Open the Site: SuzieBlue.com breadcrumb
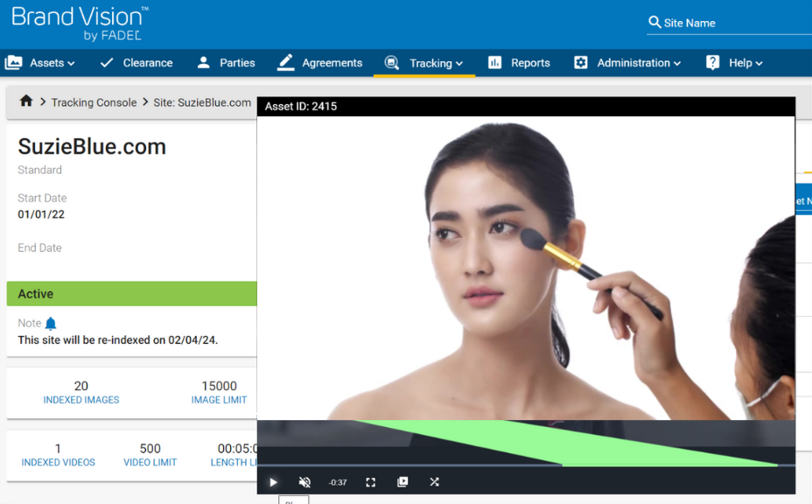The width and height of the screenshot is (812, 504). click(x=202, y=102)
